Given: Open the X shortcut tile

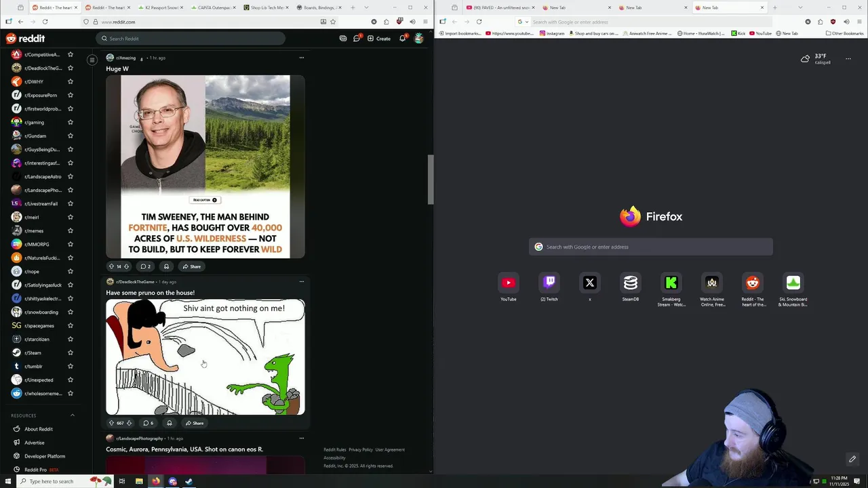Looking at the screenshot, I should pos(590,283).
